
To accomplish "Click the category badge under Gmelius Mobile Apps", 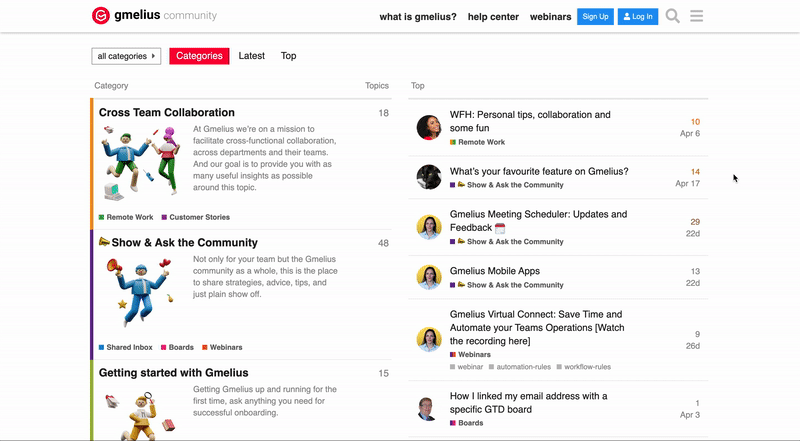I will tap(507, 285).
